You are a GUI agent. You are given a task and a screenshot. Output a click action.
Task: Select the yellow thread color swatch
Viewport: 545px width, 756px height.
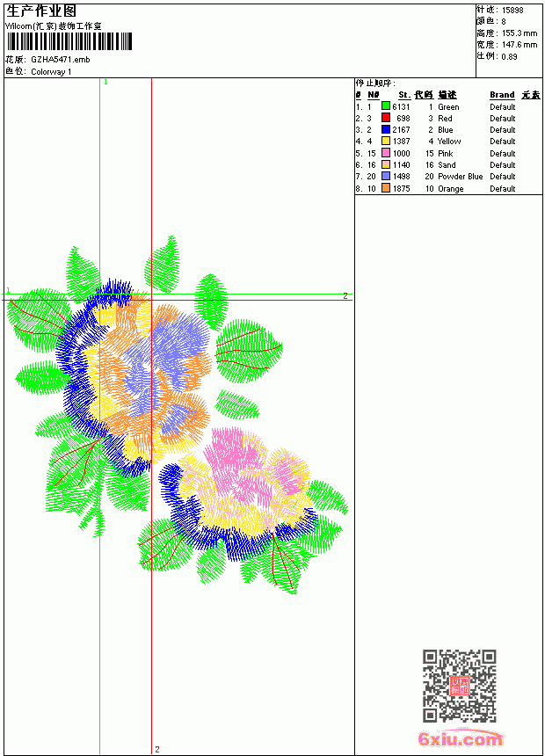pos(386,141)
